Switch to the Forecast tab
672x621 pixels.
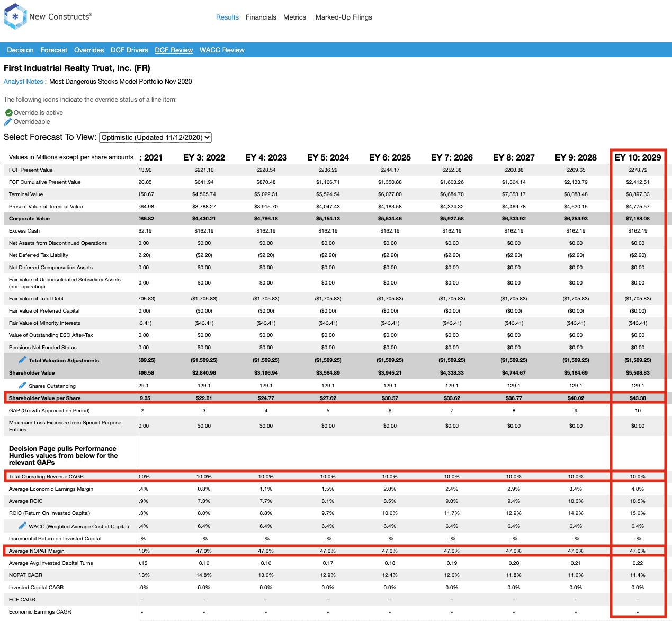click(54, 50)
